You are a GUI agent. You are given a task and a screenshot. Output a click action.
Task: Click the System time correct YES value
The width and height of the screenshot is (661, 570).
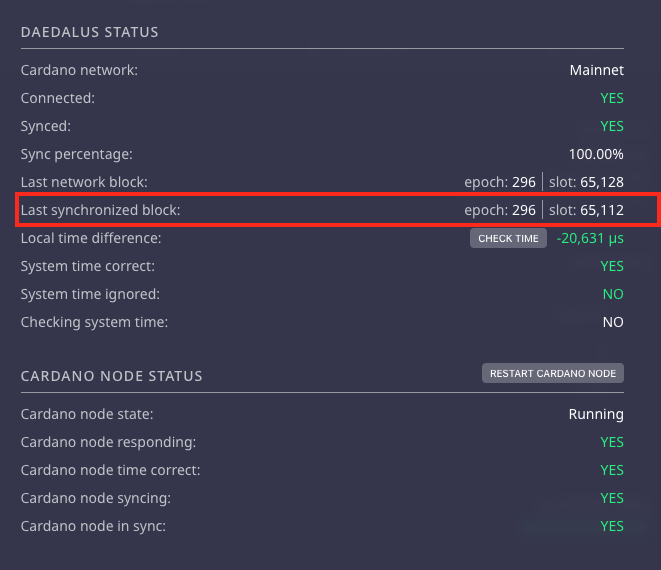(612, 266)
